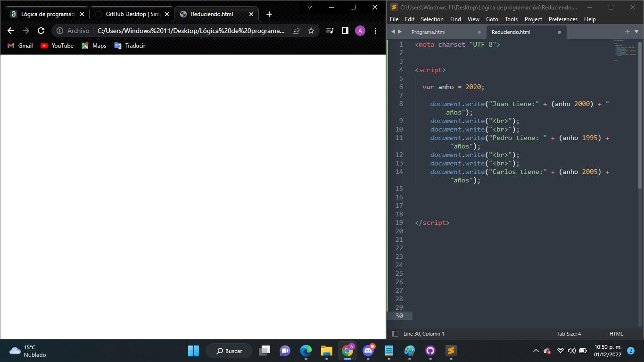Launch GitHub Desktop from the taskbar
The image size is (644, 362).
(430, 351)
